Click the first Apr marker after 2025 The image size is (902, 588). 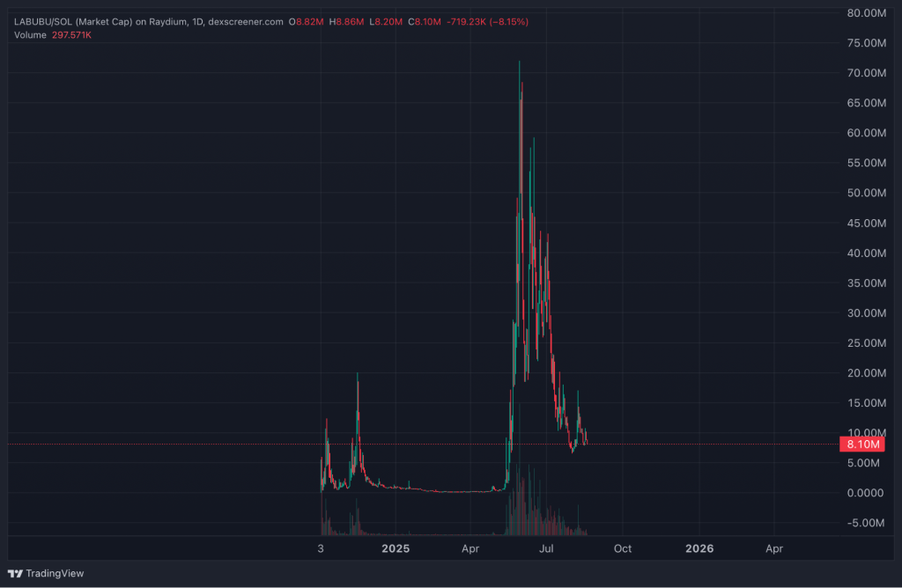click(470, 548)
